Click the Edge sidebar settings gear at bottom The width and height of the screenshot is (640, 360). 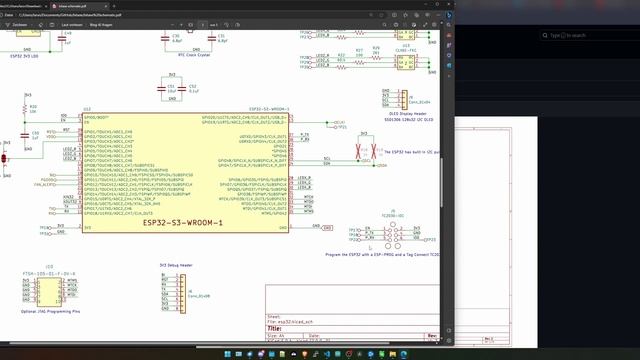(x=449, y=340)
